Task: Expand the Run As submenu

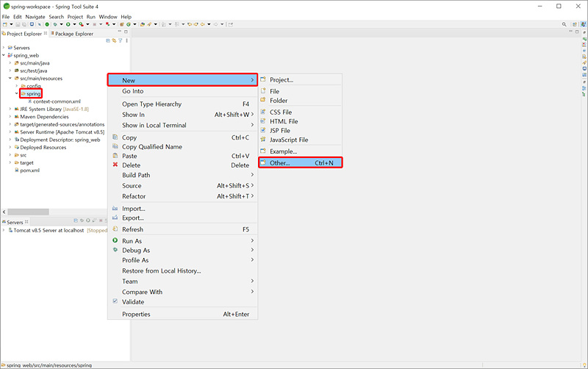Action: (182, 241)
